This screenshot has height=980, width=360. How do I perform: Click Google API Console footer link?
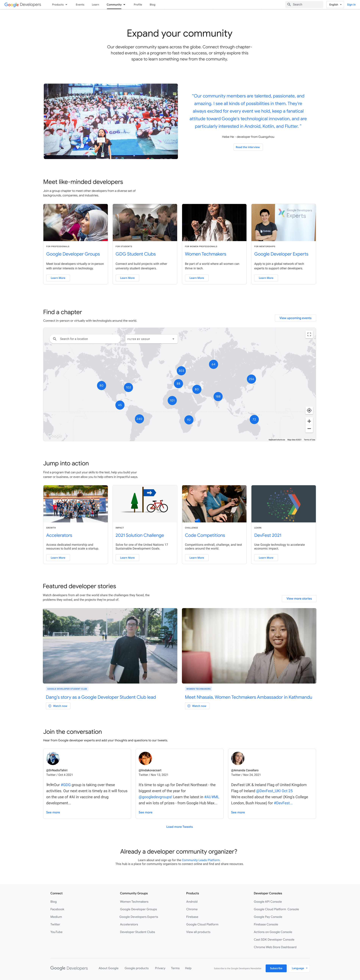pos(268,901)
